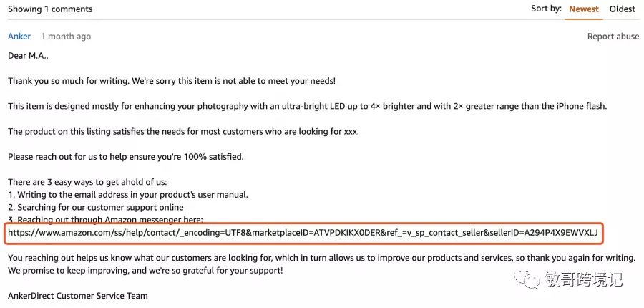Sort comments by Oldest
Viewport: 644px width, 308px height.
pos(623,9)
